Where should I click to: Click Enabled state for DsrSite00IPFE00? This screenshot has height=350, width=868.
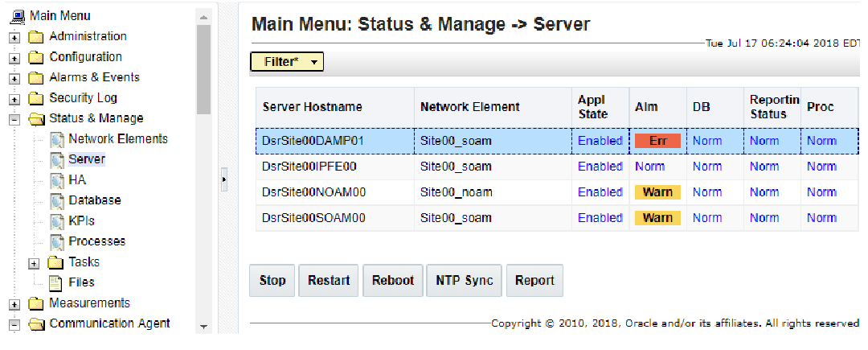(600, 166)
